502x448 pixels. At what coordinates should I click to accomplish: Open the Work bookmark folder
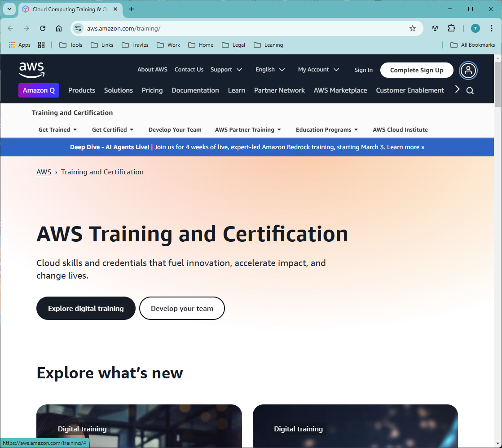(168, 45)
